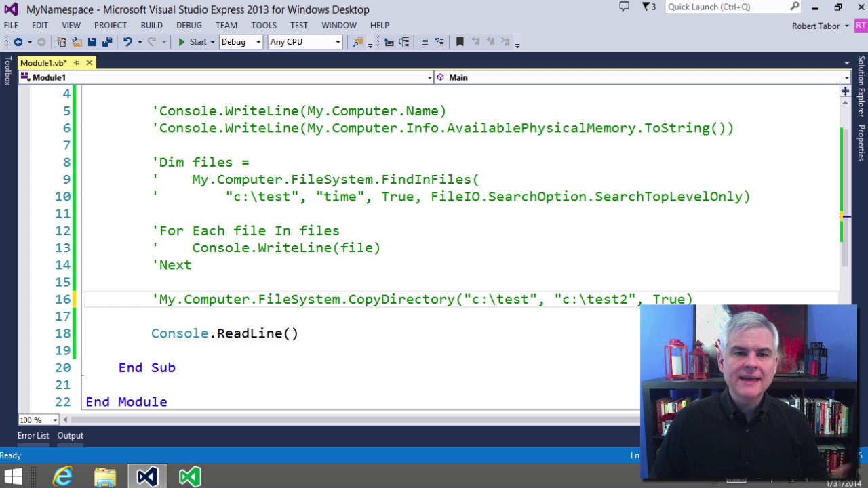Open the BUILD menu
Viewport: 868px width, 488px height.
[x=152, y=25]
